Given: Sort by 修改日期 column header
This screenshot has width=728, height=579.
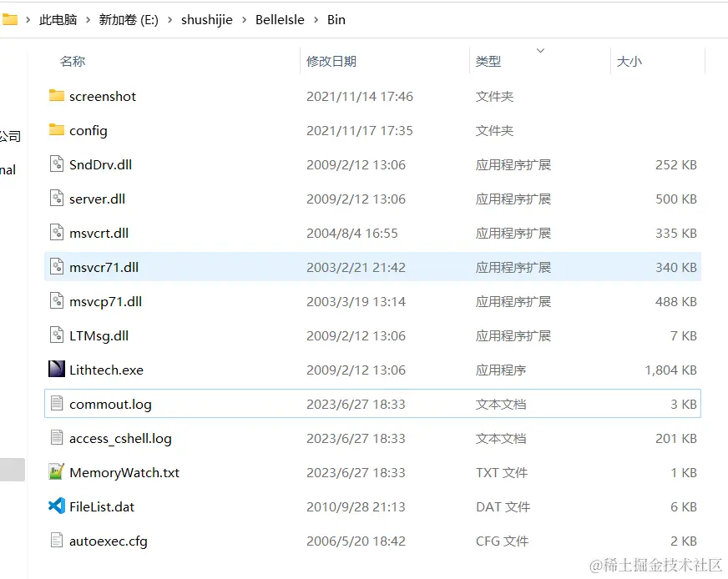Looking at the screenshot, I should 331,61.
